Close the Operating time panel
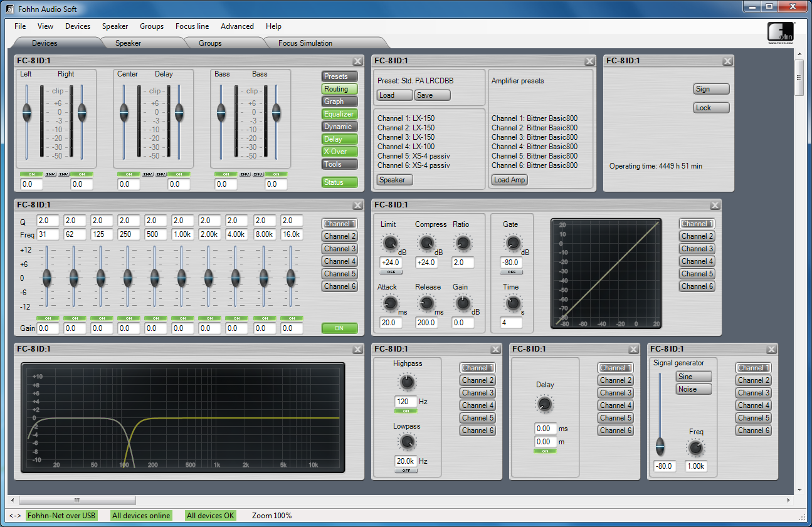The width and height of the screenshot is (812, 527). [727, 61]
